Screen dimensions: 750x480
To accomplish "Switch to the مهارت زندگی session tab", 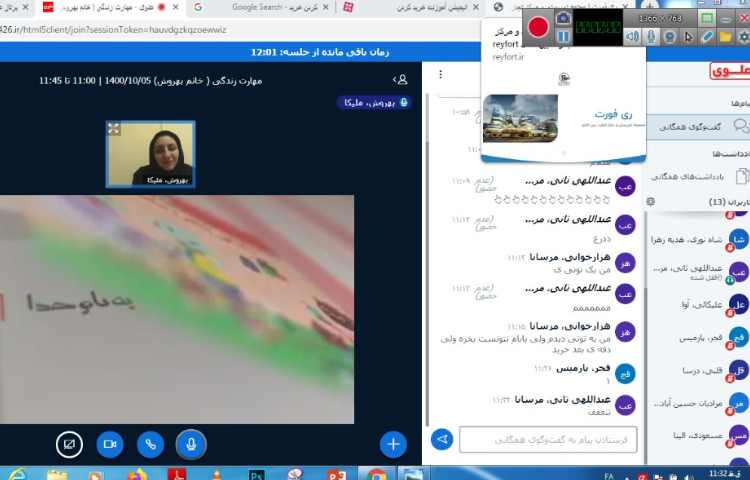I will point(111,7).
